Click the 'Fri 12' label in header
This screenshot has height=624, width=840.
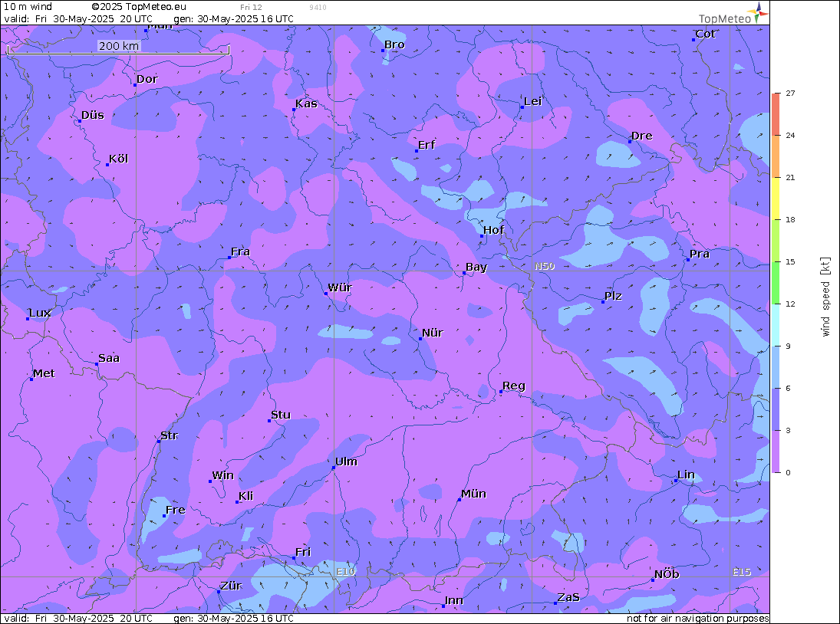click(252, 7)
